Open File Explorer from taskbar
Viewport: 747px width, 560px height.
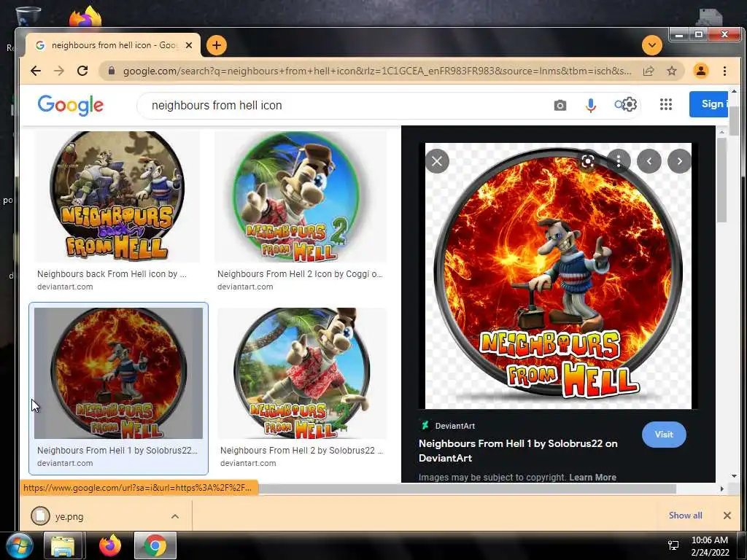point(63,545)
